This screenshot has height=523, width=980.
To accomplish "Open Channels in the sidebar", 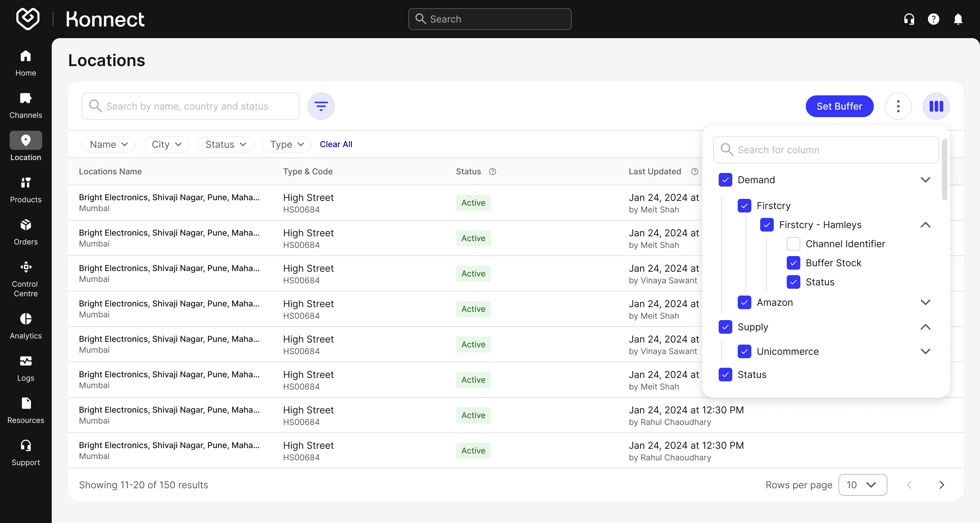I will (26, 106).
